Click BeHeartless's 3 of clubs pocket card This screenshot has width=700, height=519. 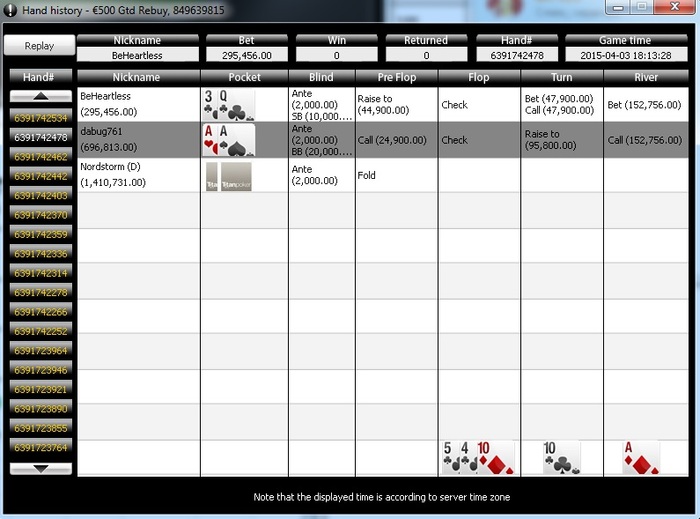[209, 104]
